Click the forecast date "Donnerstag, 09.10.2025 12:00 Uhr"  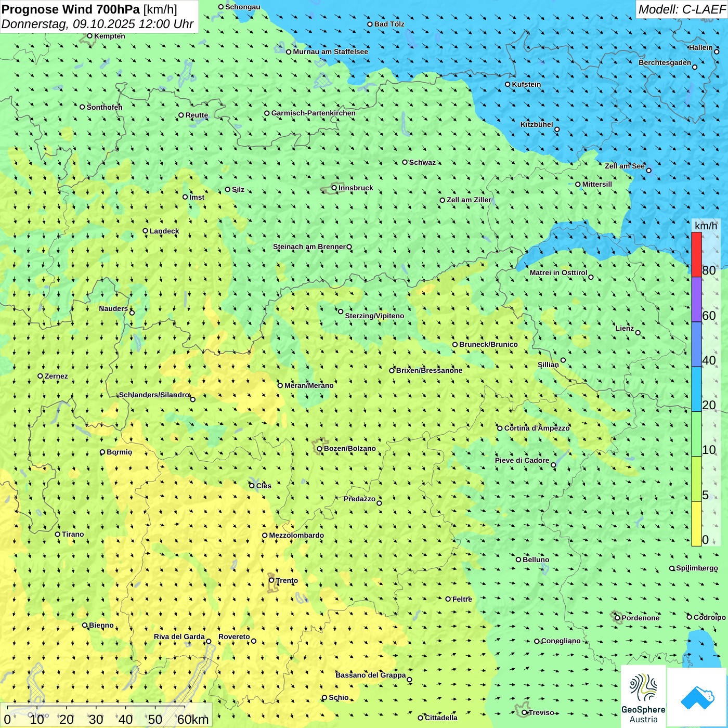pyautogui.click(x=97, y=24)
